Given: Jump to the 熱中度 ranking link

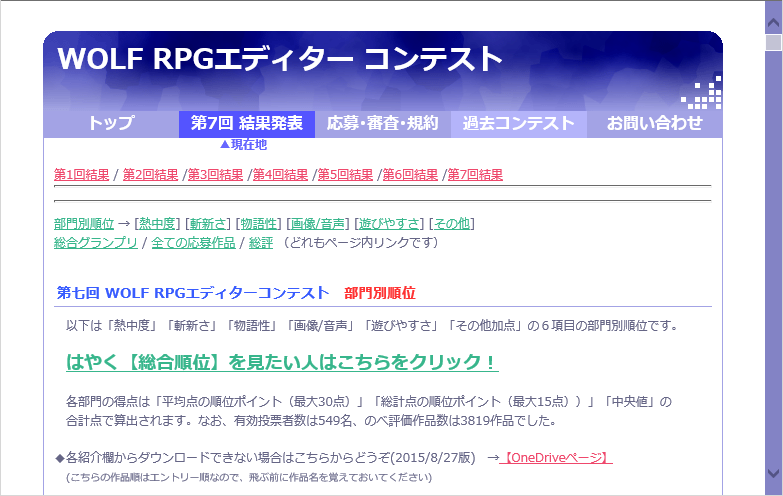Looking at the screenshot, I should coord(157,224).
